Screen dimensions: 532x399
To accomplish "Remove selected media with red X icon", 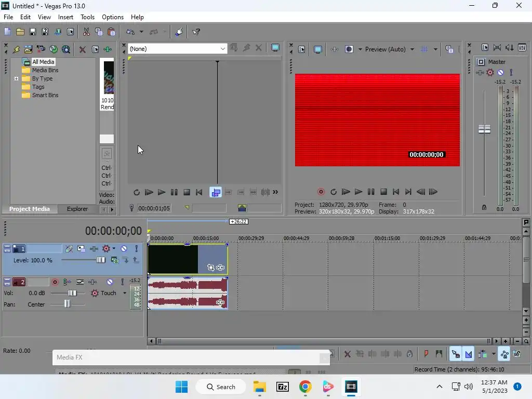I will pyautogui.click(x=82, y=49).
